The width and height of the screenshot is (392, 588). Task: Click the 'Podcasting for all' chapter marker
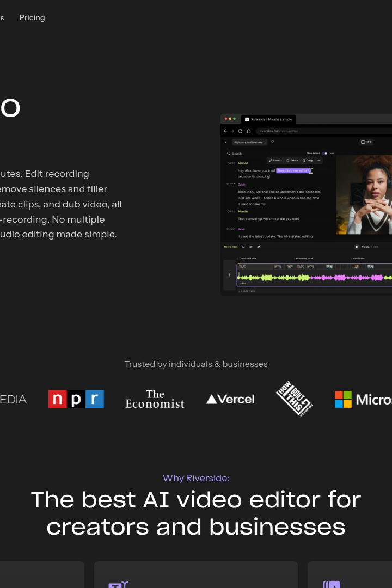click(304, 259)
